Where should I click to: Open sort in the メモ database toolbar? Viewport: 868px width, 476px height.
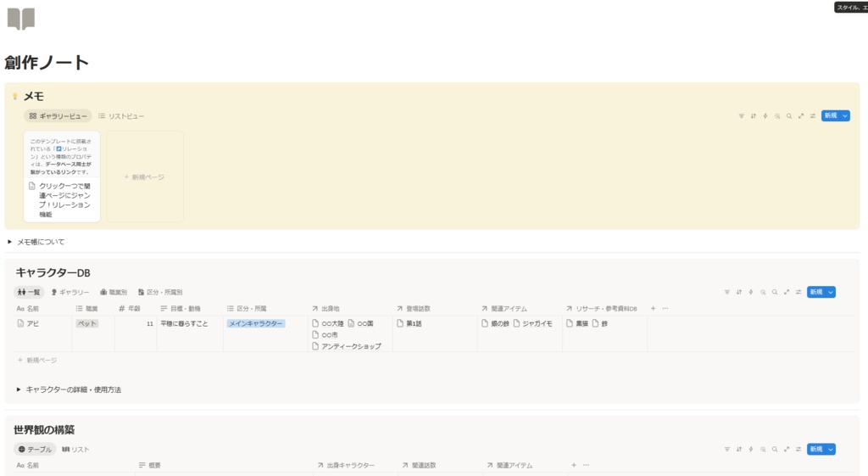coord(754,115)
